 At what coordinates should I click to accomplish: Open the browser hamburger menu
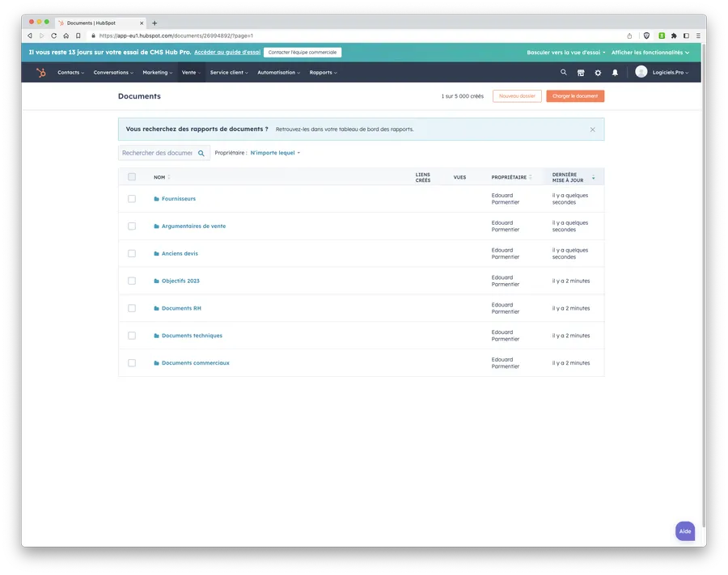tap(698, 36)
